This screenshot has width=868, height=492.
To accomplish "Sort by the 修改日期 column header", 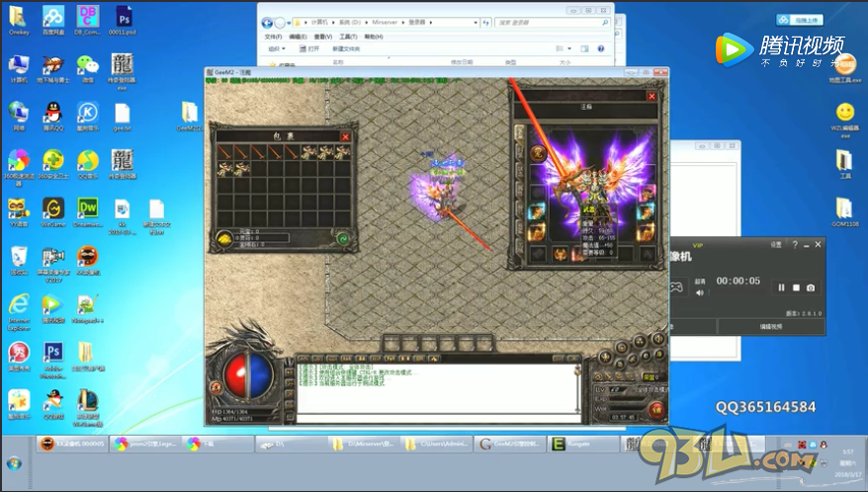I will pos(462,62).
